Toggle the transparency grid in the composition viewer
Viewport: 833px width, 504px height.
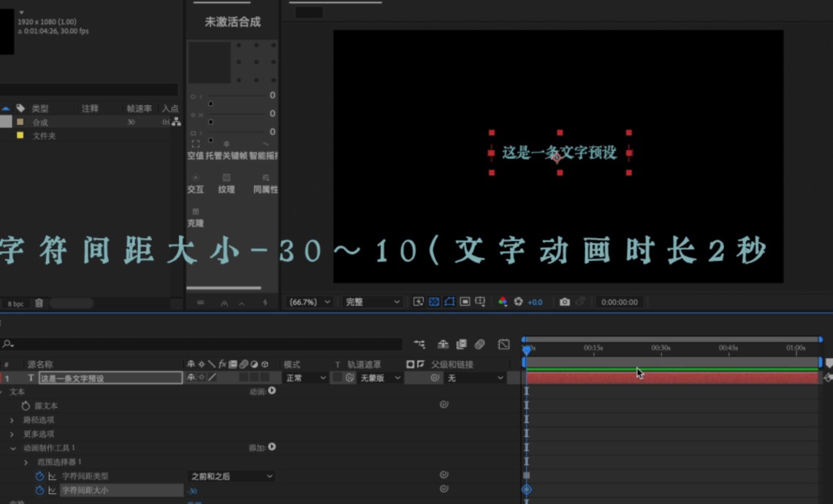pyautogui.click(x=433, y=302)
